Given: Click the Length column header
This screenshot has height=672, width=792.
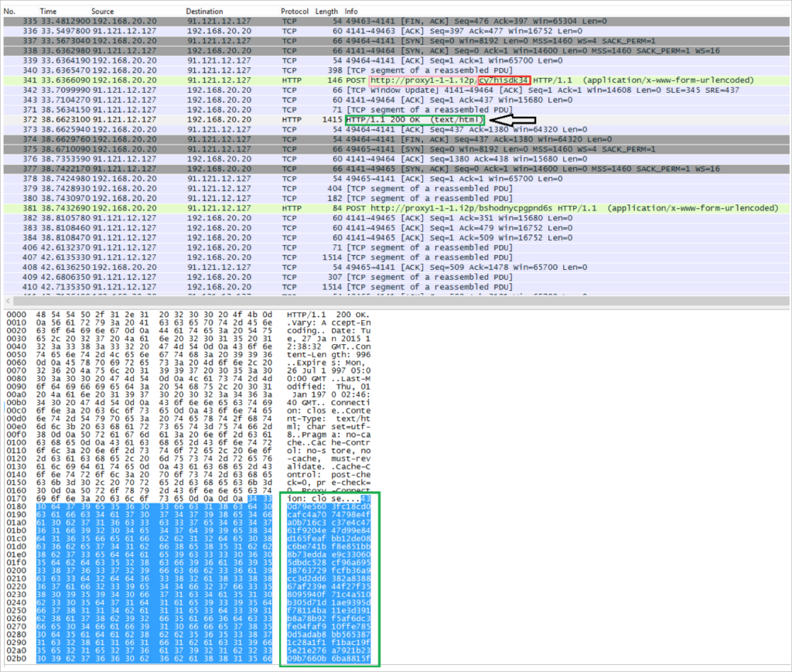Looking at the screenshot, I should pyautogui.click(x=326, y=12).
